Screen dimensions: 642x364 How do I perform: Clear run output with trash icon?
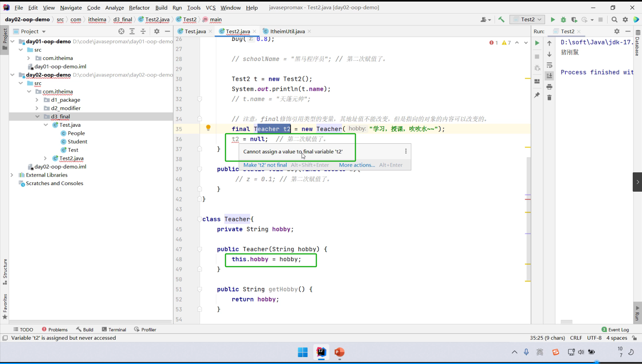(x=549, y=98)
